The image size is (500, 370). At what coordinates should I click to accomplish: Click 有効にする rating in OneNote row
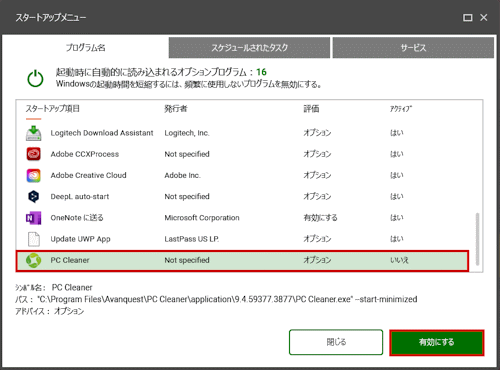[320, 218]
